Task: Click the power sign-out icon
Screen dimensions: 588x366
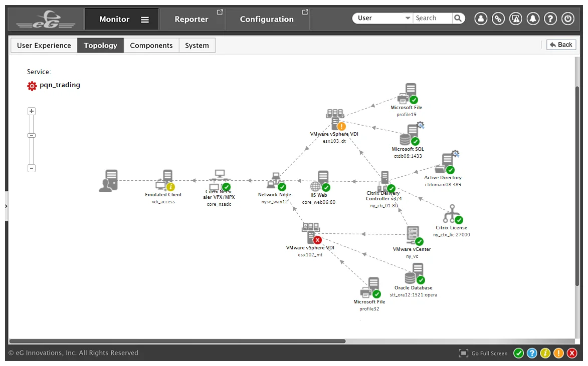Action: pyautogui.click(x=568, y=19)
